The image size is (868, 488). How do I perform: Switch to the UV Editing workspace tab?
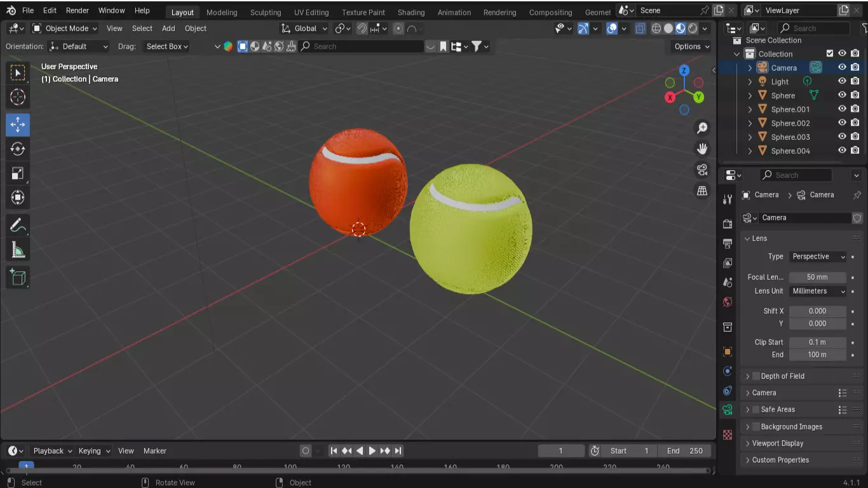(311, 12)
